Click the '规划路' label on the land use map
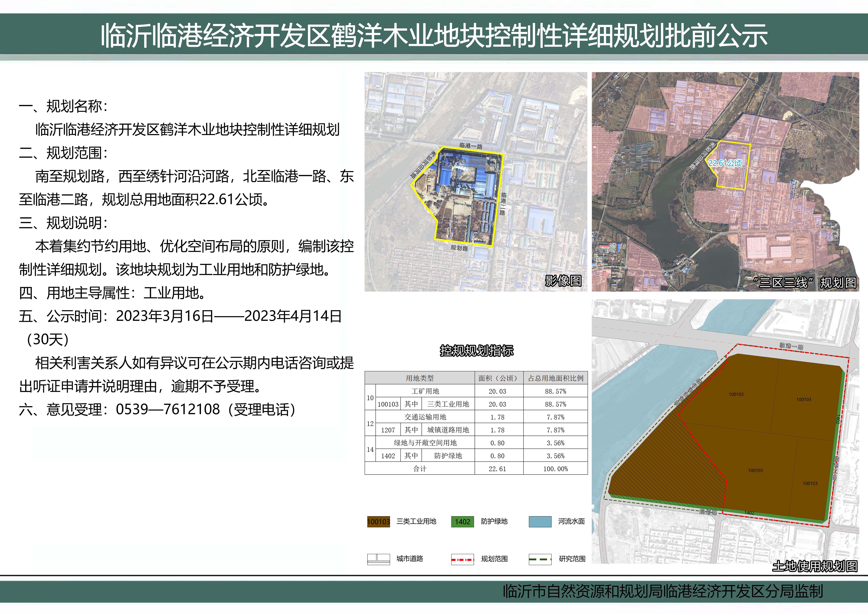 (x=708, y=512)
